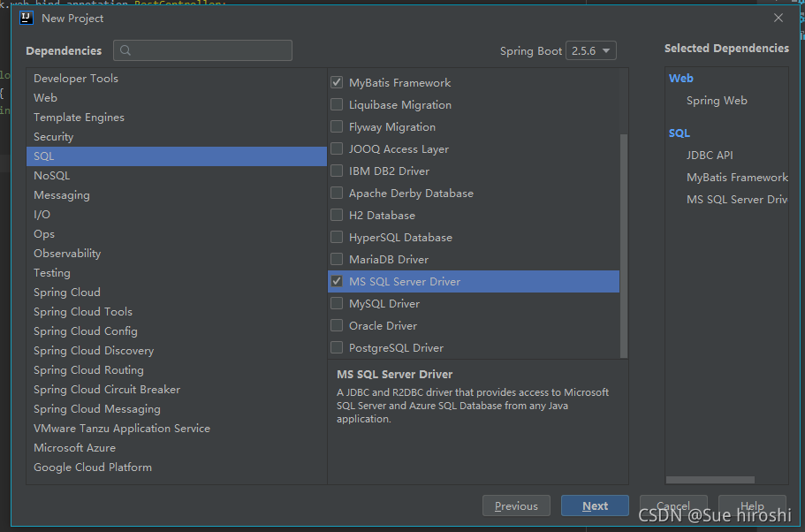Uncheck the MS SQL Server Driver checkbox
805x532 pixels.
tap(337, 281)
